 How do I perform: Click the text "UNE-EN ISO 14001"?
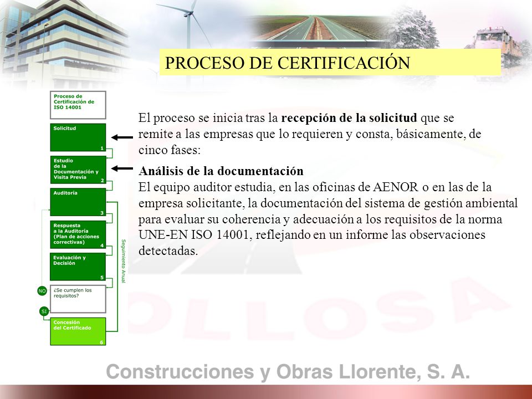pyautogui.click(x=195, y=235)
